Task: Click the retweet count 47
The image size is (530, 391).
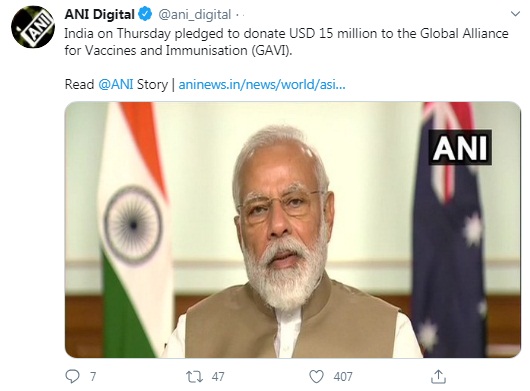Action: tap(218, 376)
